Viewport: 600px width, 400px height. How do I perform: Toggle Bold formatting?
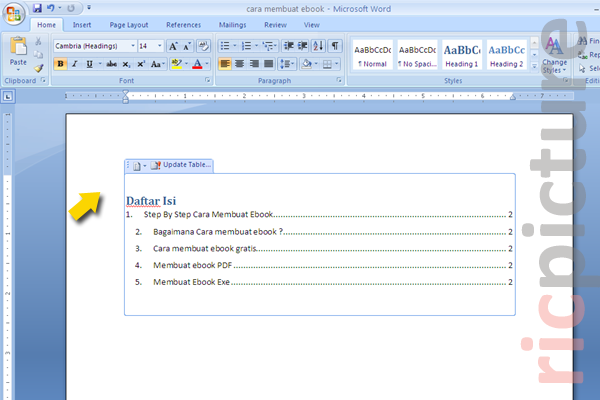click(x=60, y=64)
